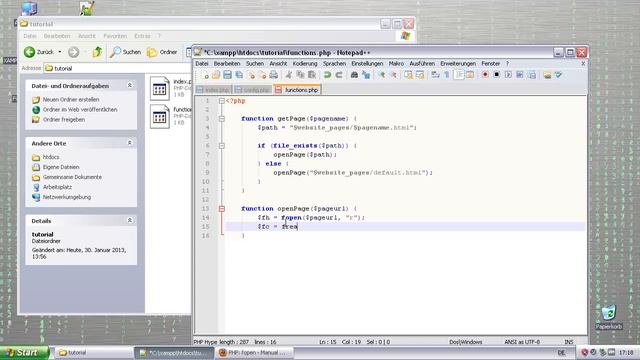Click the Suchen button in Explorer toolbar

pyautogui.click(x=126, y=52)
